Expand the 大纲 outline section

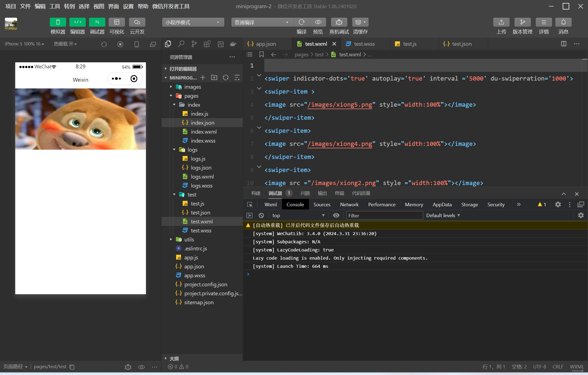(202, 359)
